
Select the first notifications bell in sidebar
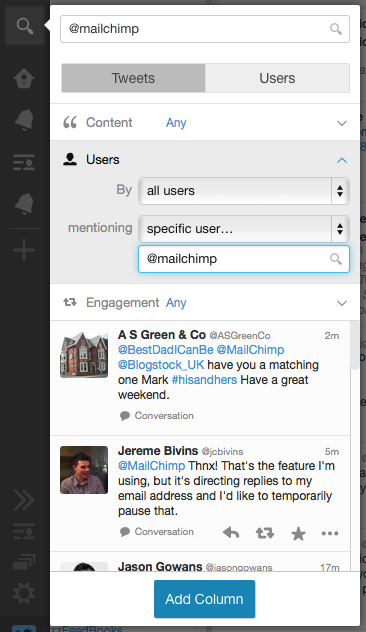pos(24,120)
